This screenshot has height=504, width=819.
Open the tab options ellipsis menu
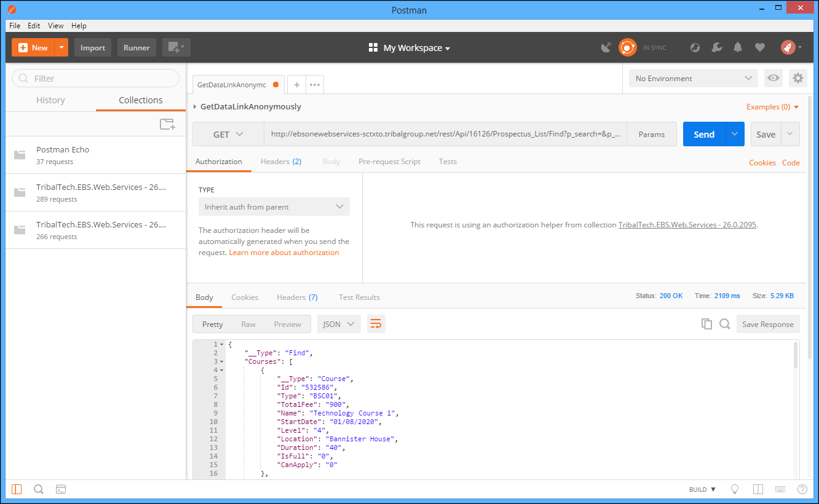point(315,85)
